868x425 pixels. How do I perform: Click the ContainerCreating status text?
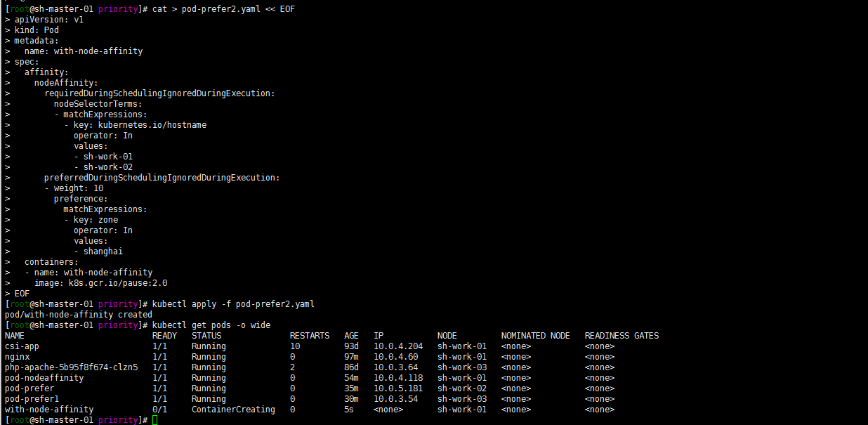click(x=233, y=410)
